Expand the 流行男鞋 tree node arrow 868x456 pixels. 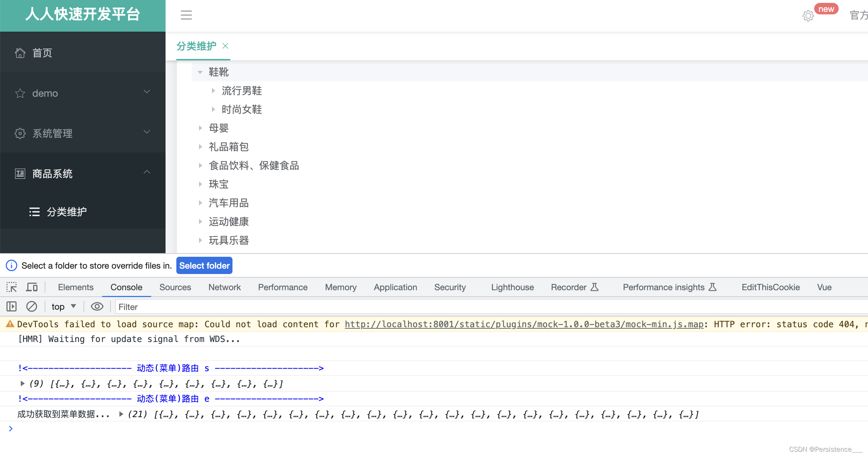213,91
